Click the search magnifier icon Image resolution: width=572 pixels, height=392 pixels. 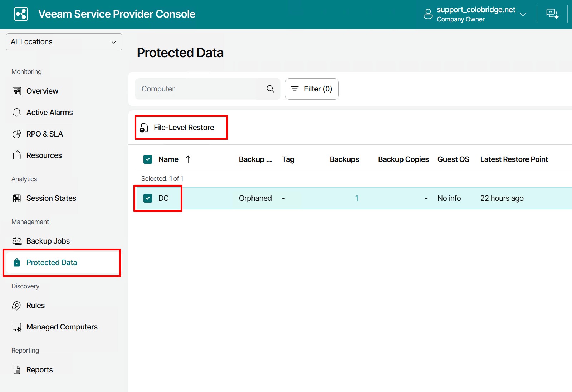pyautogui.click(x=270, y=89)
